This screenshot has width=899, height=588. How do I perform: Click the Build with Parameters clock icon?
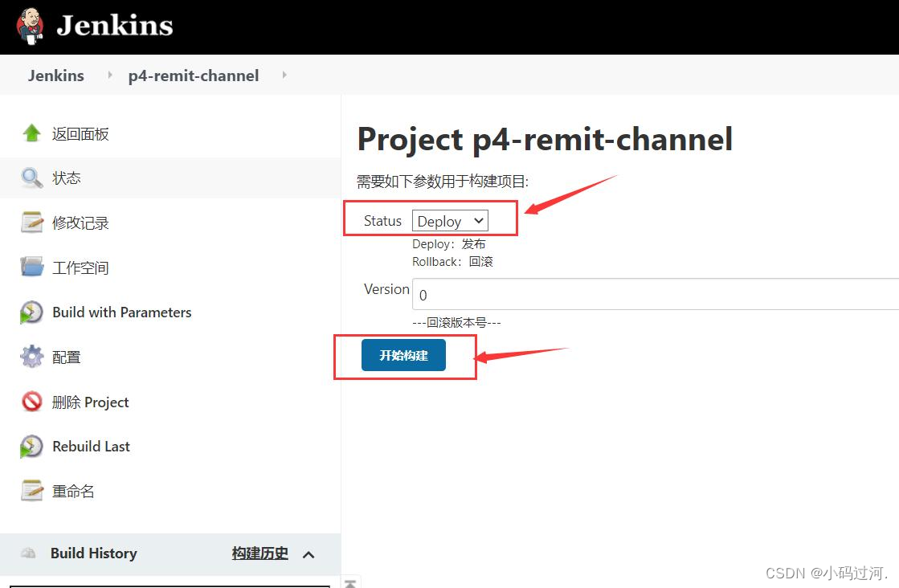pyautogui.click(x=31, y=312)
